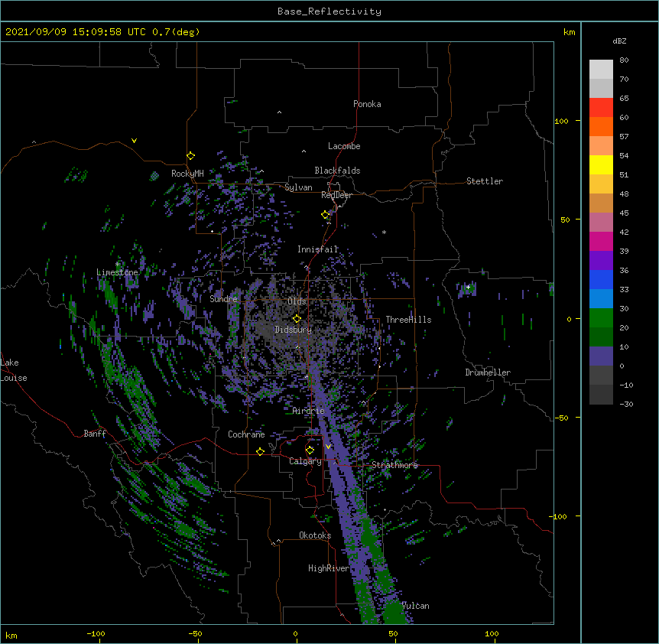The width and height of the screenshot is (659, 644).
Task: Click the Vulcan town label
Action: pyautogui.click(x=416, y=606)
